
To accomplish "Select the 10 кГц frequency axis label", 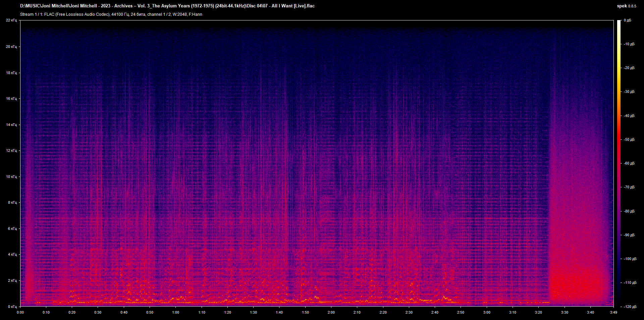I will click(x=11, y=177).
